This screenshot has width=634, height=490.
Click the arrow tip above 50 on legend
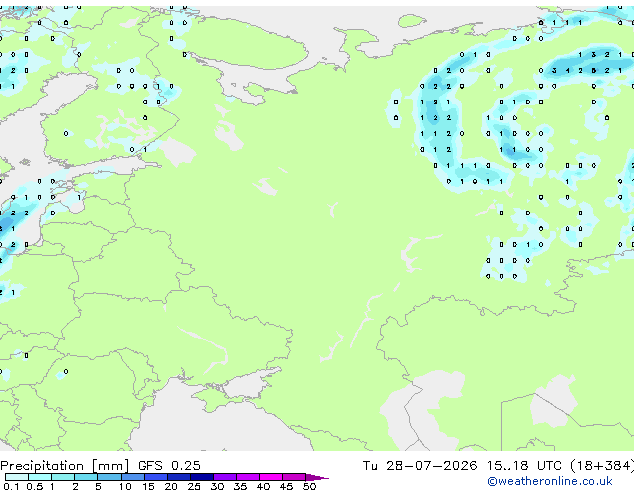pyautogui.click(x=317, y=477)
